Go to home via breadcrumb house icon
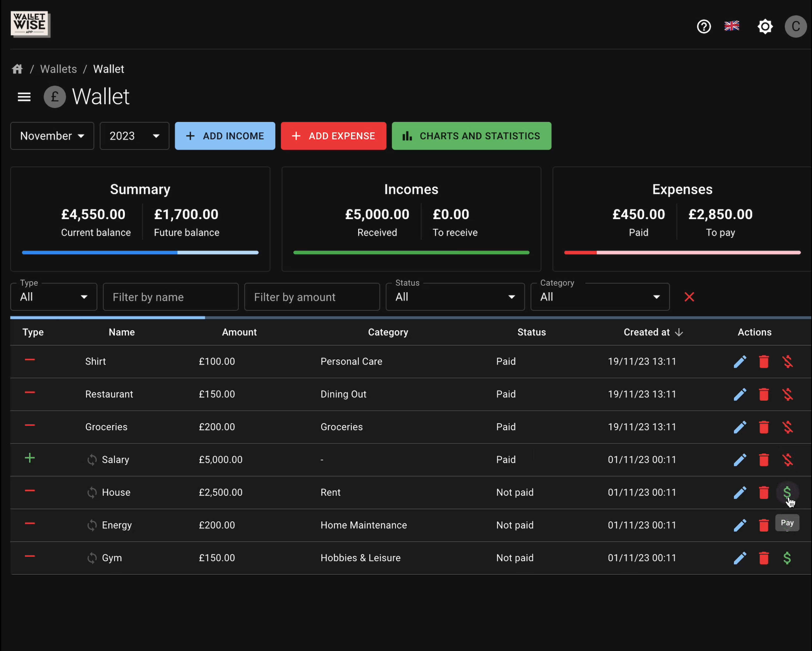Screen dimensions: 812x651 click(17, 69)
